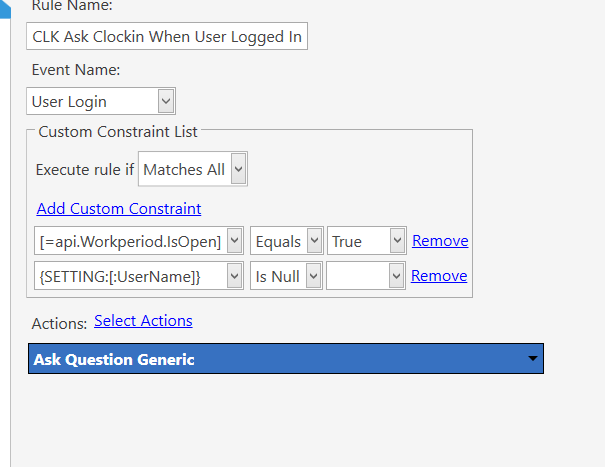Image resolution: width=605 pixels, height=467 pixels.
Task: Select the Ask Question Generic action header
Action: [x=286, y=359]
